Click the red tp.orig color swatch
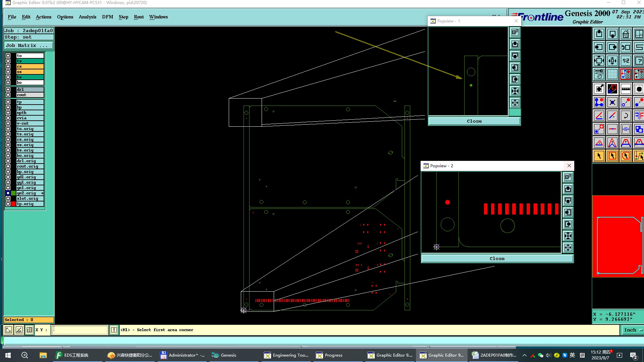 pyautogui.click(x=13, y=204)
